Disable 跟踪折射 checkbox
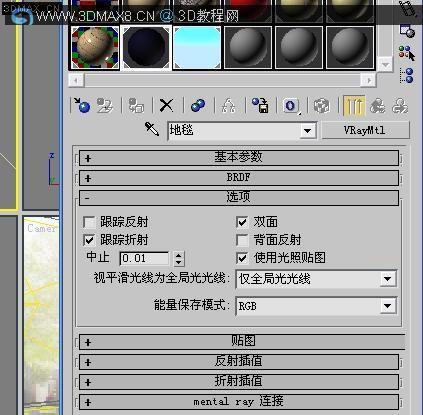The width and height of the screenshot is (423, 415). pos(89,240)
